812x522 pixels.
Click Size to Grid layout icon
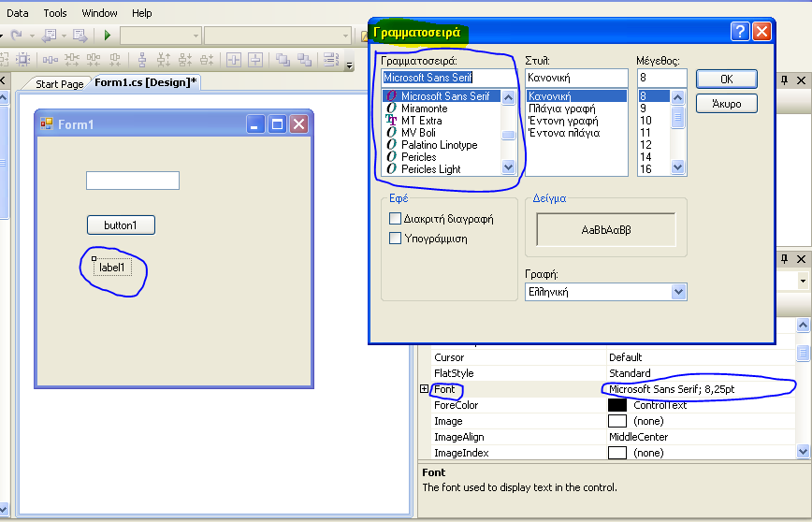coord(22,60)
